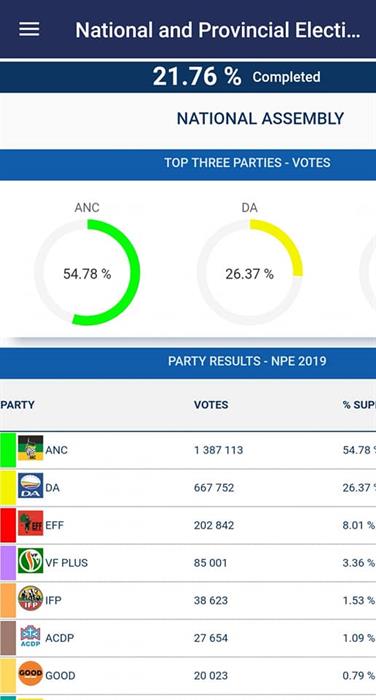Click the 21.76 % Completed progress bar

pyautogui.click(x=188, y=77)
